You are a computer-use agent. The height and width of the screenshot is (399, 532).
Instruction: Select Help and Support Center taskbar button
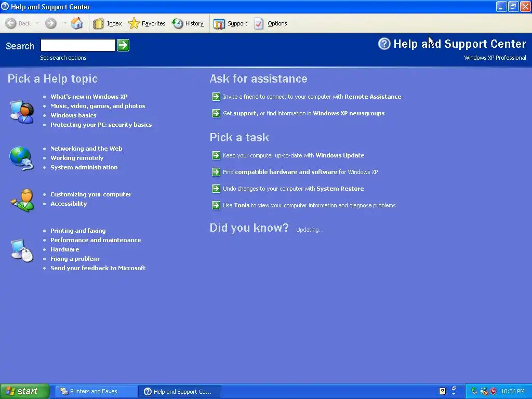point(180,392)
